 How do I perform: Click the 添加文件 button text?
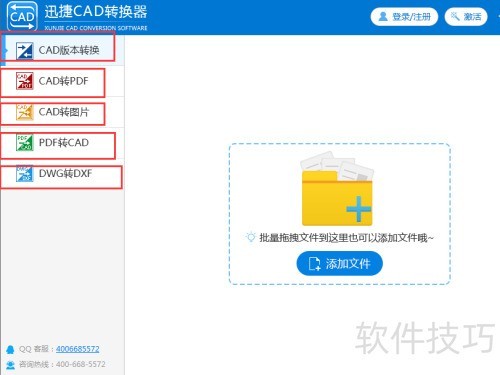pos(348,264)
